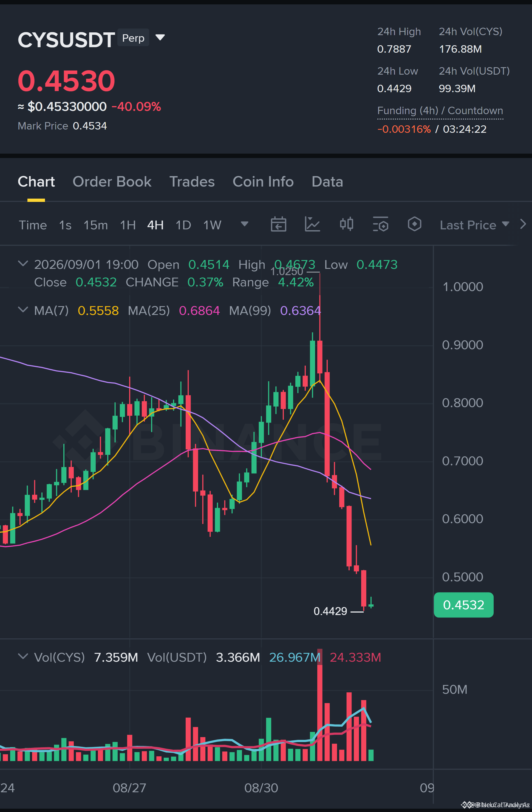Collapse the candle OHLC info row
This screenshot has height=812, width=532.
coord(23,264)
